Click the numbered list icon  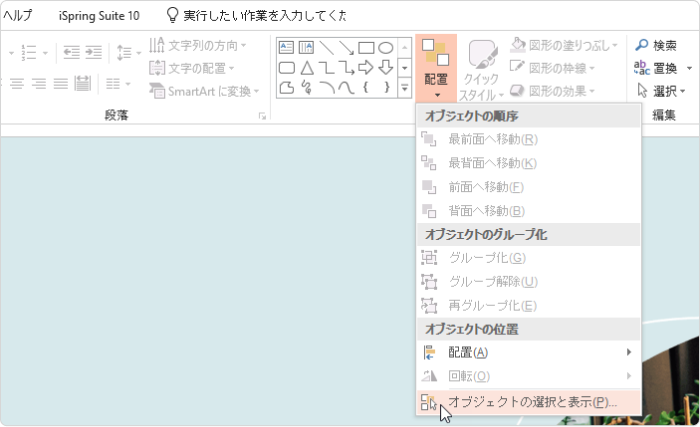29,53
